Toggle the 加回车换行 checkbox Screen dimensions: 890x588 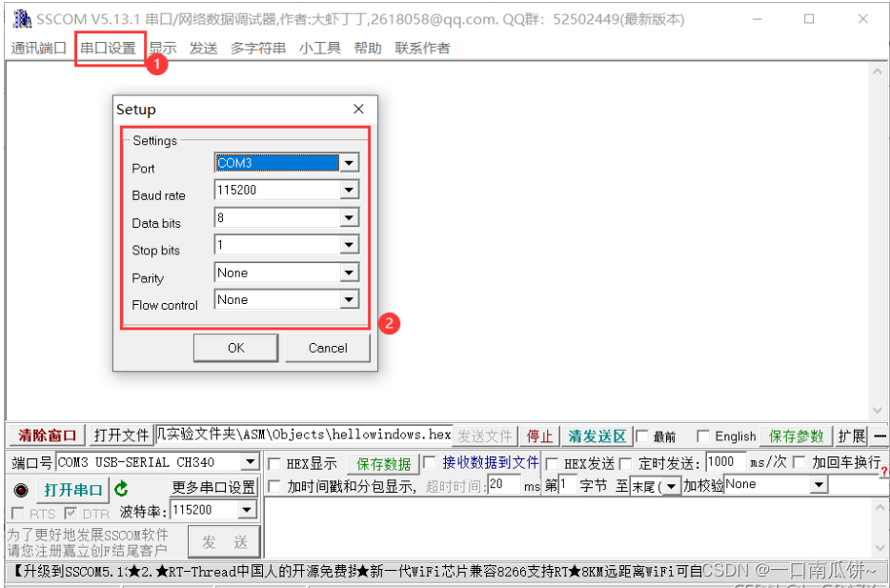[x=799, y=462]
